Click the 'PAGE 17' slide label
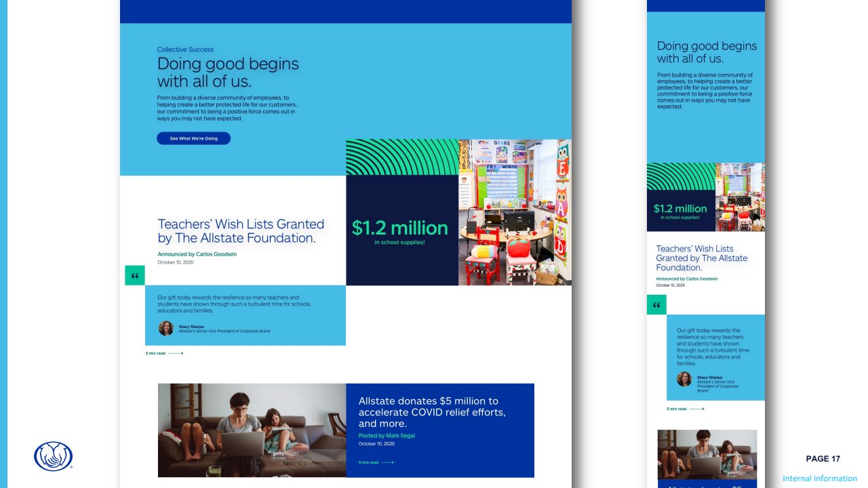 pos(823,459)
